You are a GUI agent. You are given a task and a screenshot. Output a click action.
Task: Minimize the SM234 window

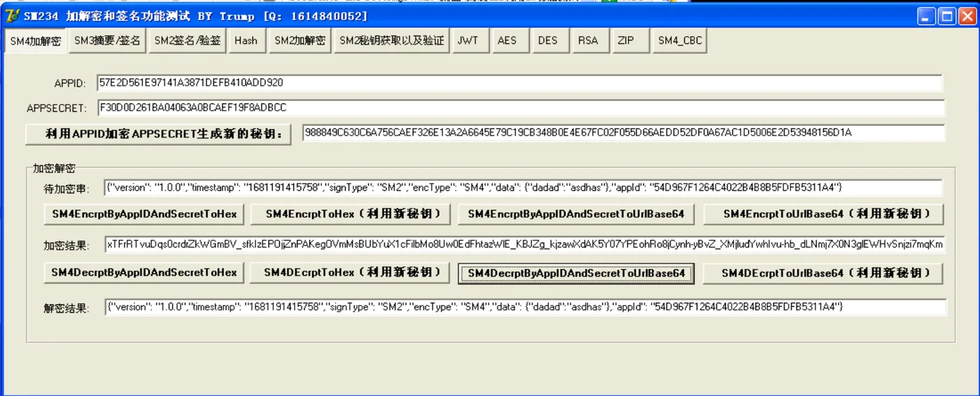[926, 17]
